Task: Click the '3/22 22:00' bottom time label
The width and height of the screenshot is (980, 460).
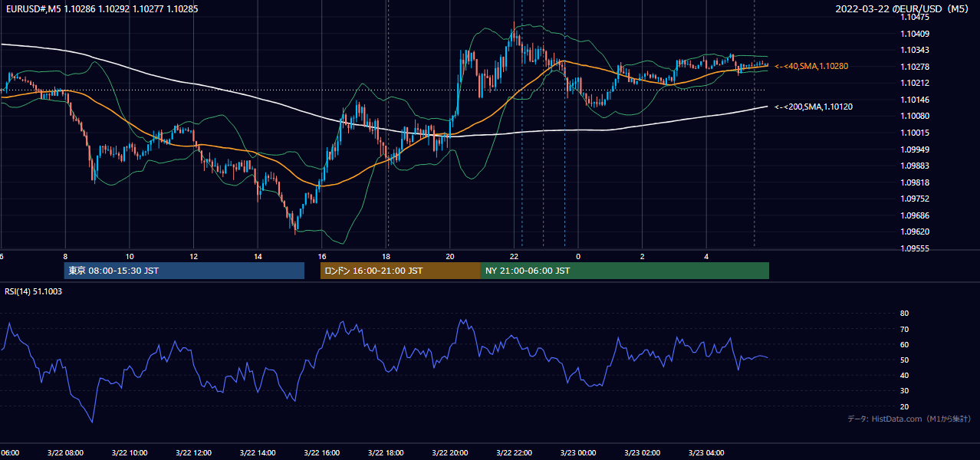Action: [514, 453]
